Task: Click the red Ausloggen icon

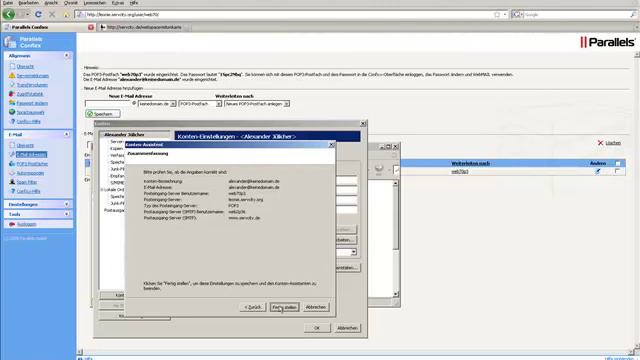Action: [x=12, y=224]
